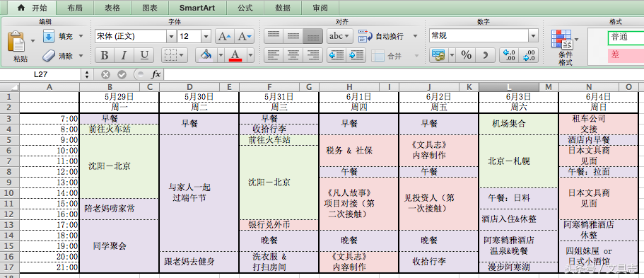Viewport: 644px width, 278px height.
Task: Select the 差 cell style
Action: pos(626,55)
